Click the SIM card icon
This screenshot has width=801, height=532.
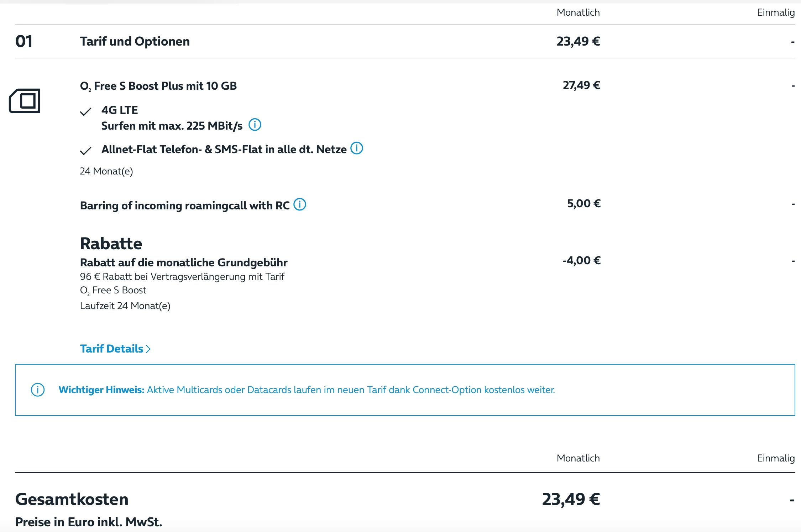pyautogui.click(x=25, y=101)
